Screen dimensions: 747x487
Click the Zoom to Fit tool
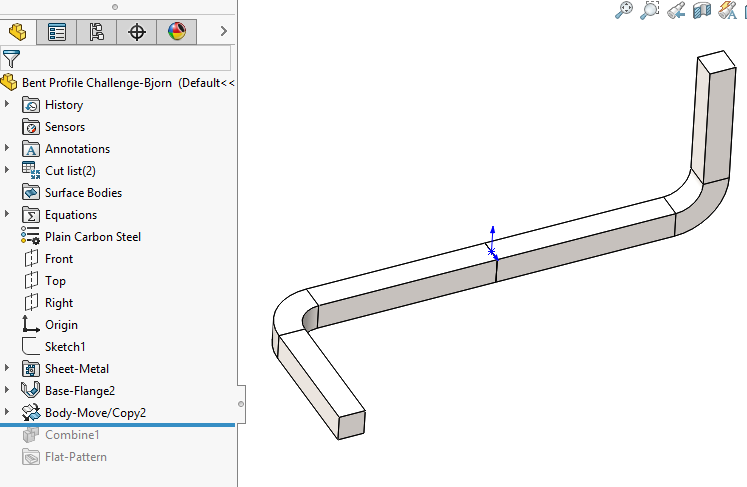tap(624, 10)
